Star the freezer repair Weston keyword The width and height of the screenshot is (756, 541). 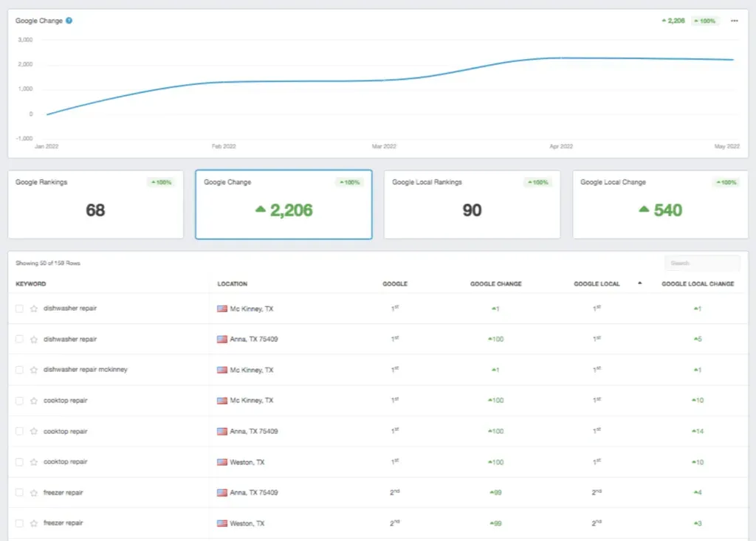33,523
